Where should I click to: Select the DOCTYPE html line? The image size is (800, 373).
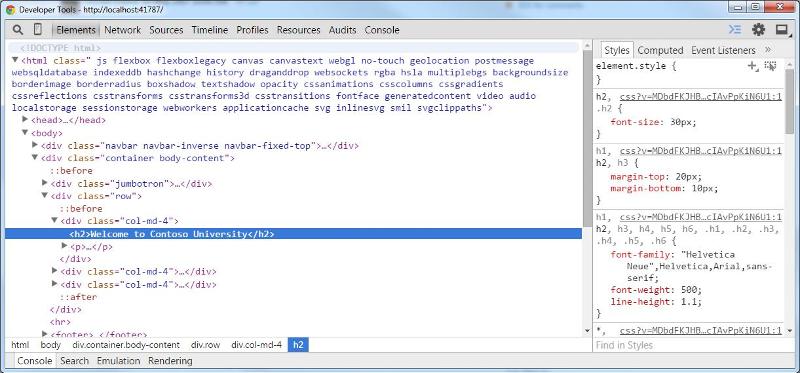point(61,48)
